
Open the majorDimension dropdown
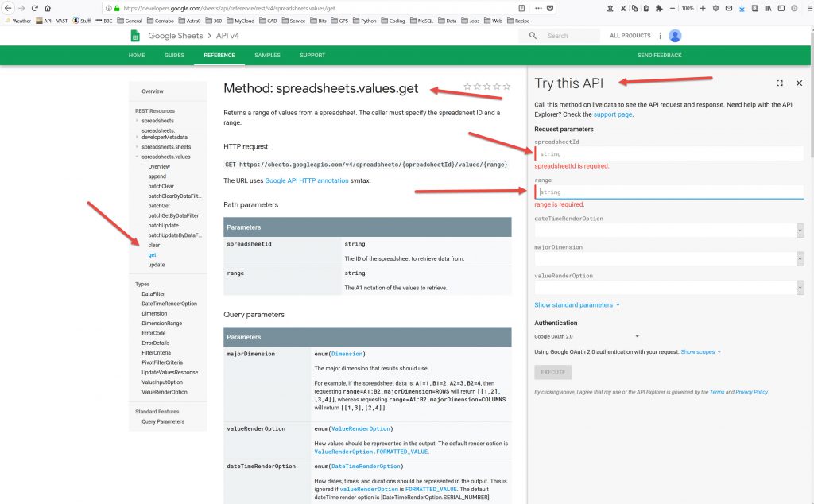(x=799, y=258)
